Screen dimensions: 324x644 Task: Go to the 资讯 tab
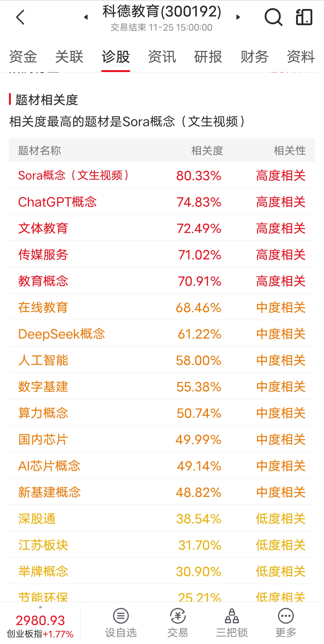pyautogui.click(x=162, y=57)
